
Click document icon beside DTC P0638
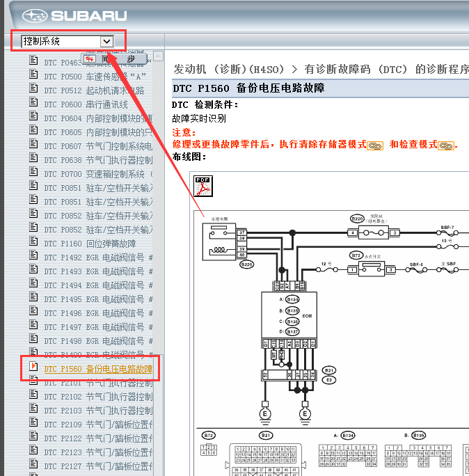(x=33, y=157)
